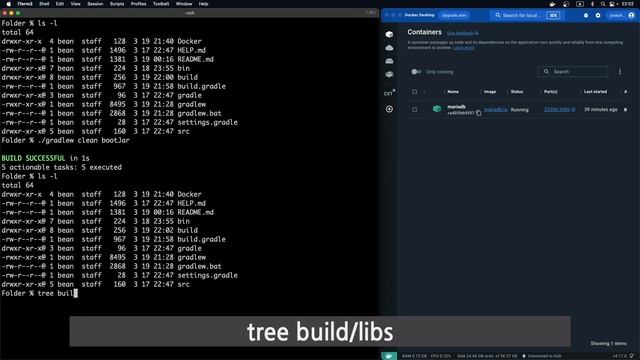
Task: Open Docker Desktop settings gear icon
Action: pos(598,16)
